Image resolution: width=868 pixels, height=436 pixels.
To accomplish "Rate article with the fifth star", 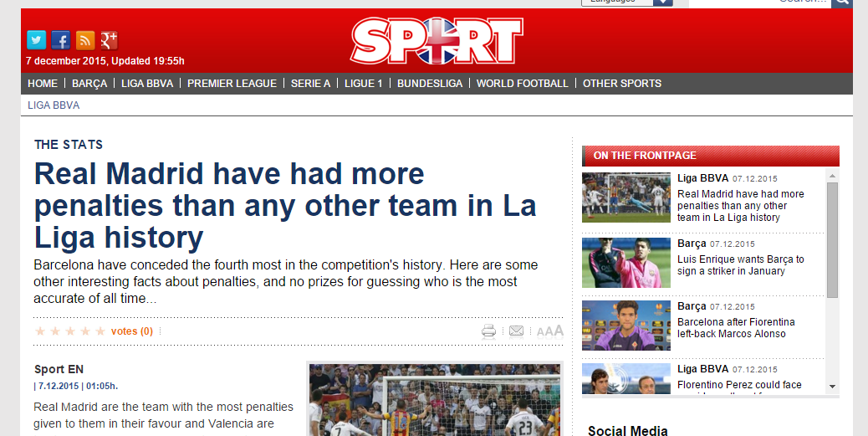I will (100, 331).
